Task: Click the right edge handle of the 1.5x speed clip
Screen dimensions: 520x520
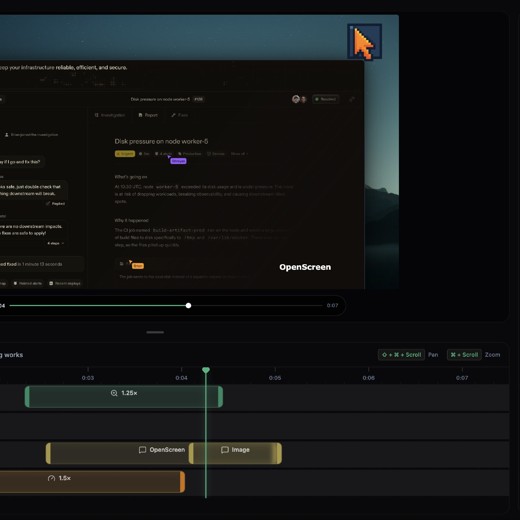Action: tap(182, 482)
